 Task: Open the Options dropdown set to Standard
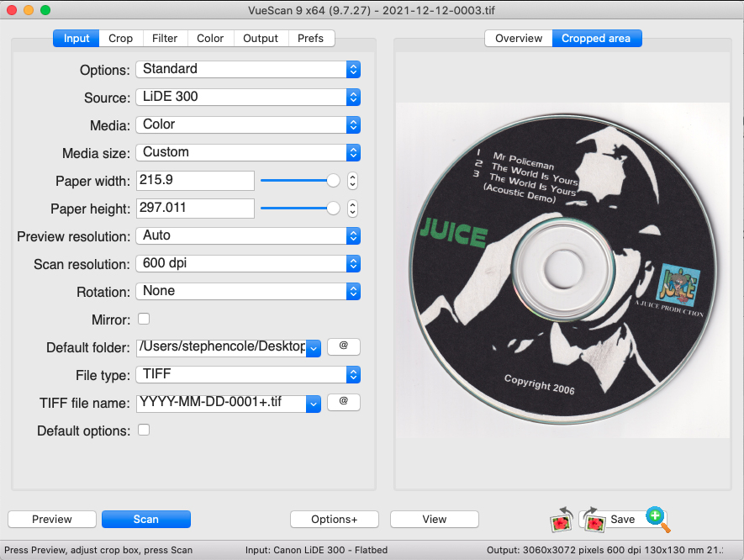248,69
